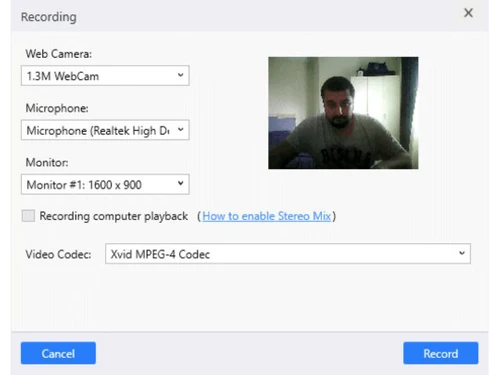
Task: Click the Monitor label
Action: click(x=47, y=162)
